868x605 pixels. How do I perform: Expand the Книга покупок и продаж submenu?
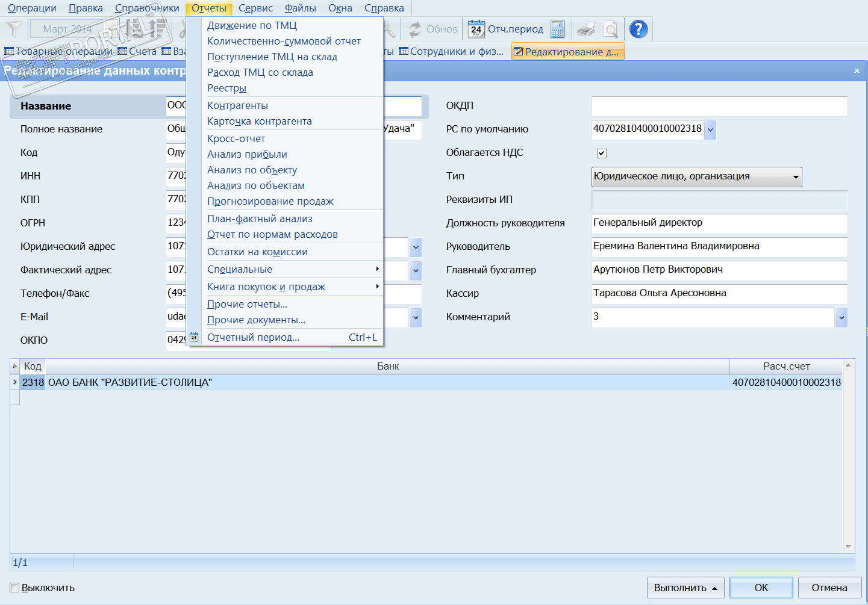tap(293, 287)
